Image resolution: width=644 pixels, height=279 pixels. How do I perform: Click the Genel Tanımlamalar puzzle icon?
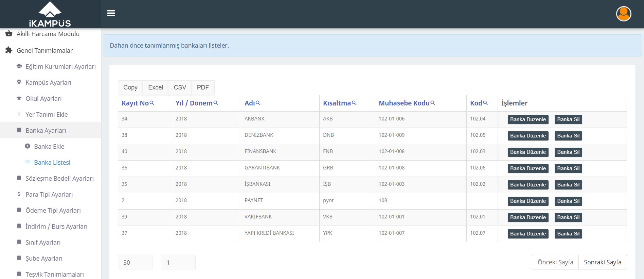click(x=9, y=50)
